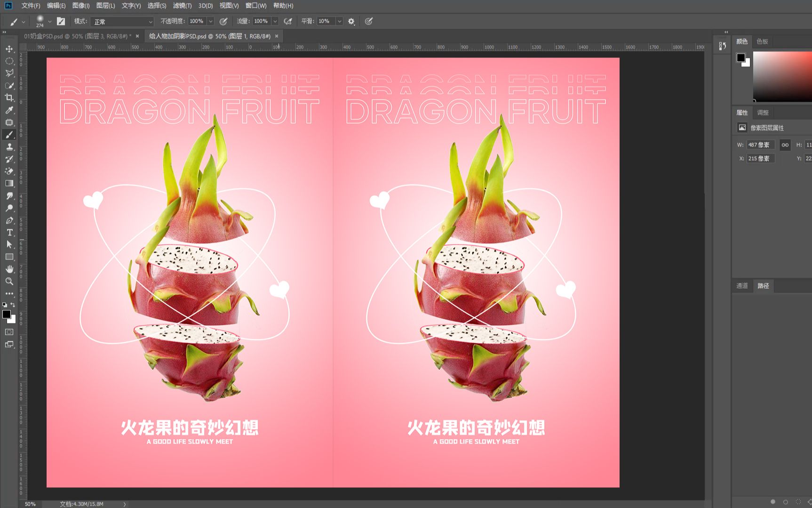Expand the smoothing value dropdown
This screenshot has width=812, height=508.
click(339, 21)
